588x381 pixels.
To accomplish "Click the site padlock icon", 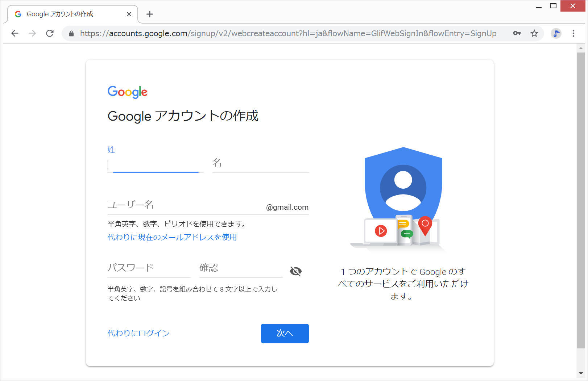I will [x=71, y=34].
